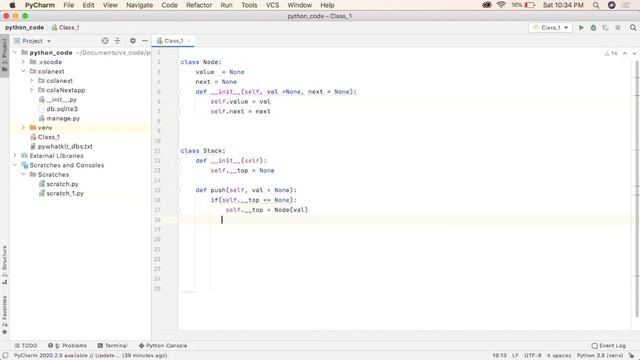Collapse the Scratches folder

[x=23, y=175]
